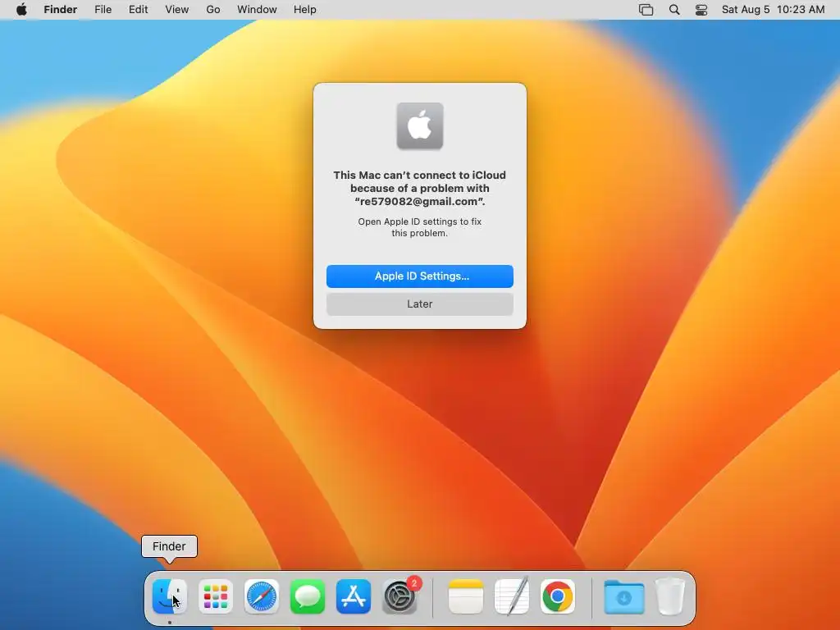
Task: Open the Window menu
Action: pyautogui.click(x=257, y=10)
